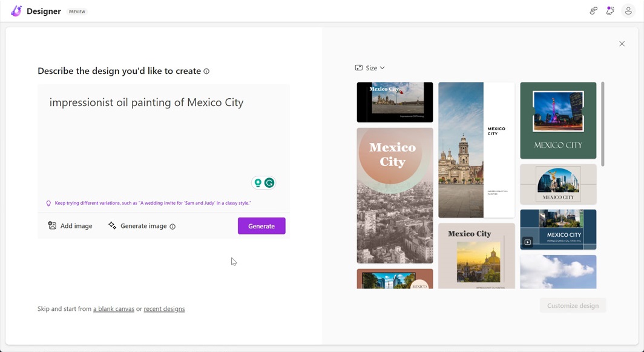Click the green lightbulb suggestion icon
644x352 pixels.
258,183
